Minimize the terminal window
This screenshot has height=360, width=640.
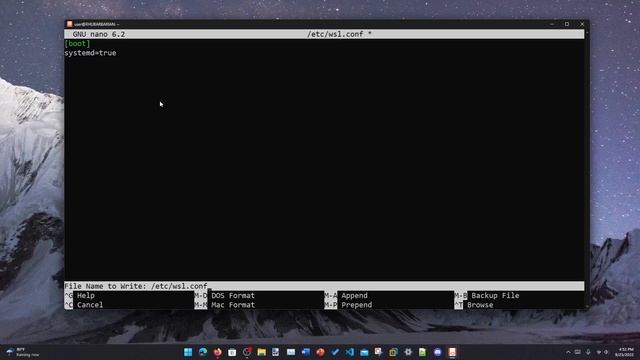(552, 24)
